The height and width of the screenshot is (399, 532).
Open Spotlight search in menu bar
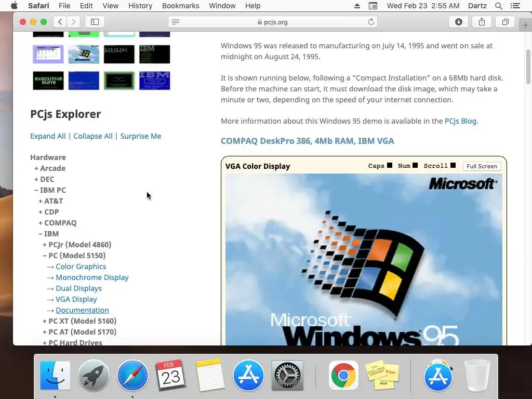click(x=498, y=6)
